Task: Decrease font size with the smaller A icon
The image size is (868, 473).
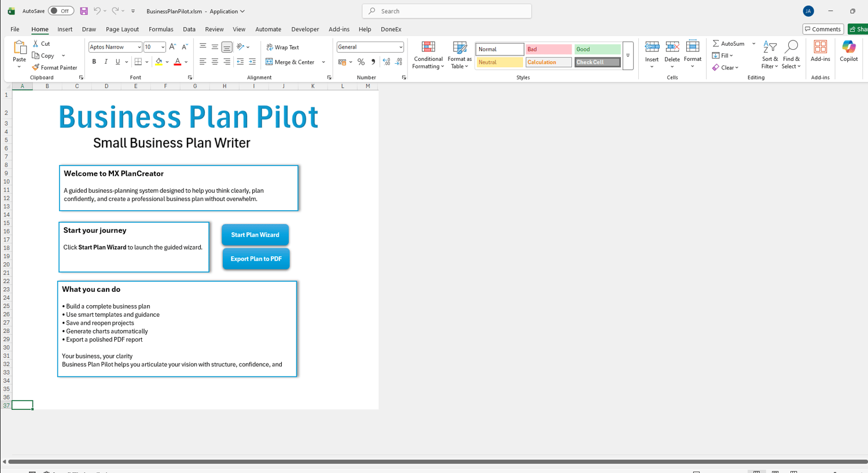Action: (185, 47)
